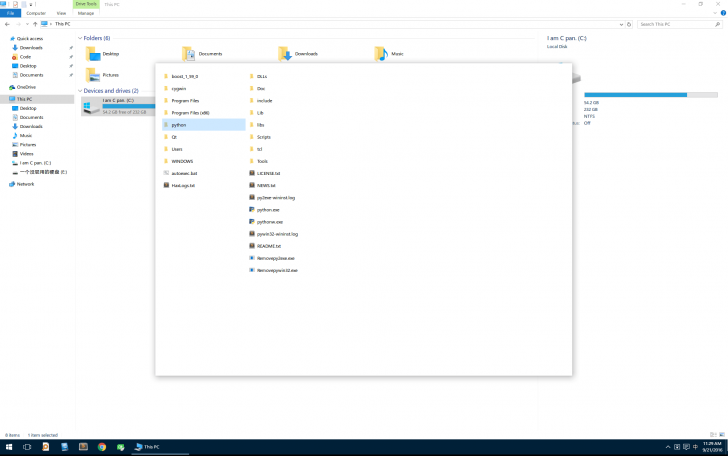Image resolution: width=728 pixels, height=456 pixels.
Task: Open the Scripts folder
Action: point(263,137)
